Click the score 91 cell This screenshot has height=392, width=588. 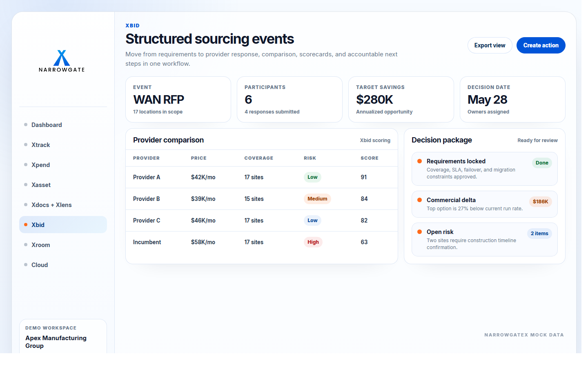click(364, 177)
